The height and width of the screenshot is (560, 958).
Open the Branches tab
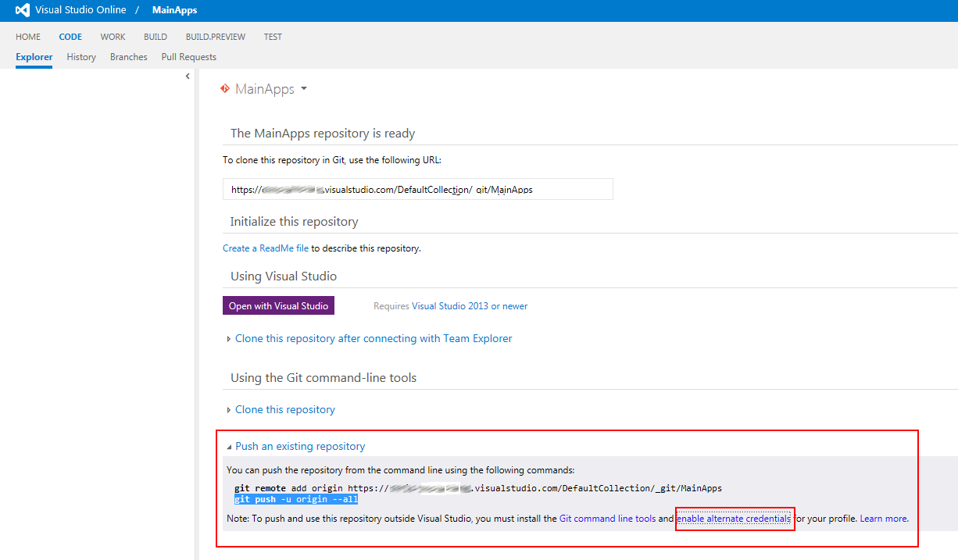129,57
